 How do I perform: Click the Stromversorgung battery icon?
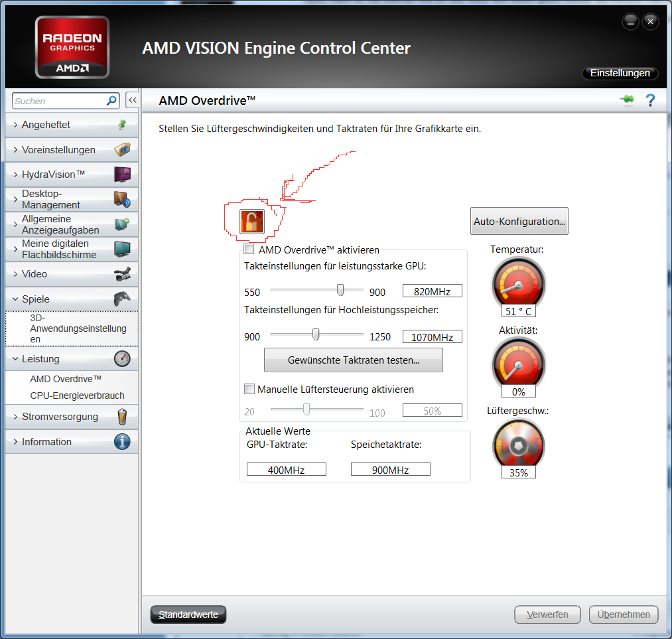click(122, 417)
